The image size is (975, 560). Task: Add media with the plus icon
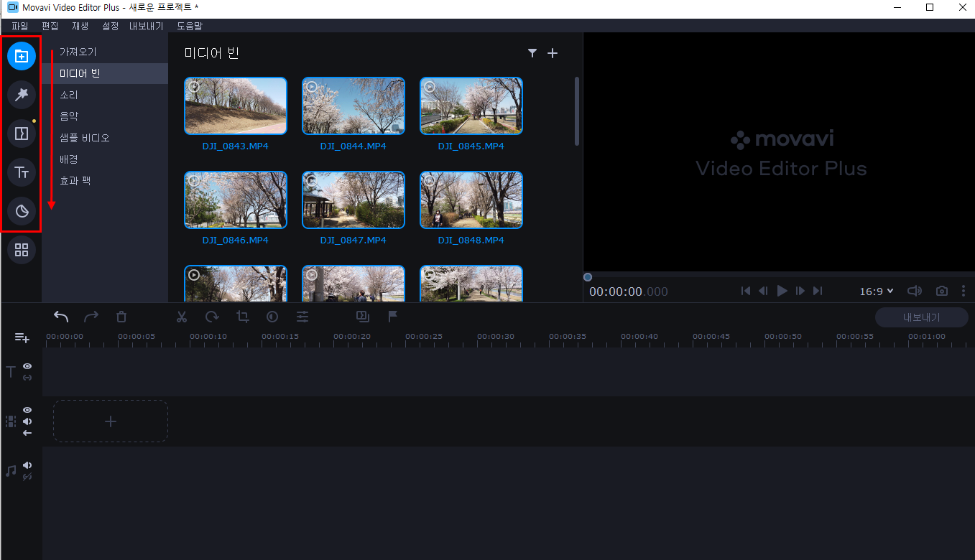coord(553,53)
